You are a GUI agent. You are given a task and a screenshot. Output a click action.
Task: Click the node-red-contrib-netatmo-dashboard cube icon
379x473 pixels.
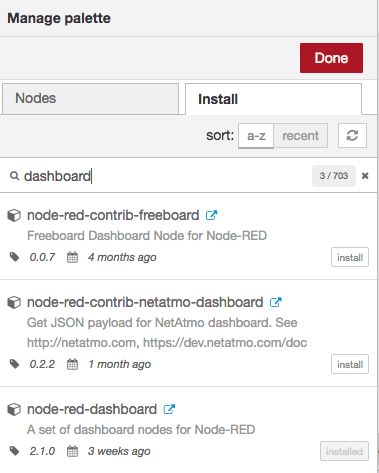[x=14, y=302]
